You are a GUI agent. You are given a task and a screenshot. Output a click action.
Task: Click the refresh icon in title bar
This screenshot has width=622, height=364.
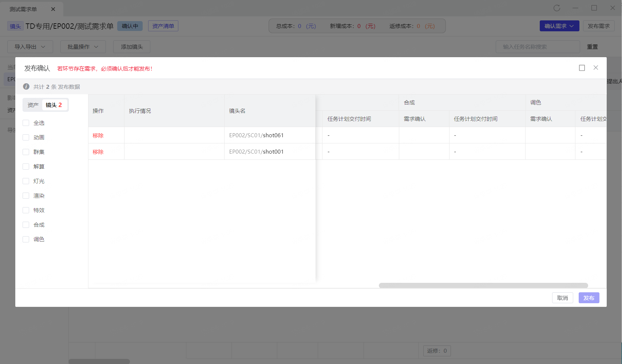556,8
